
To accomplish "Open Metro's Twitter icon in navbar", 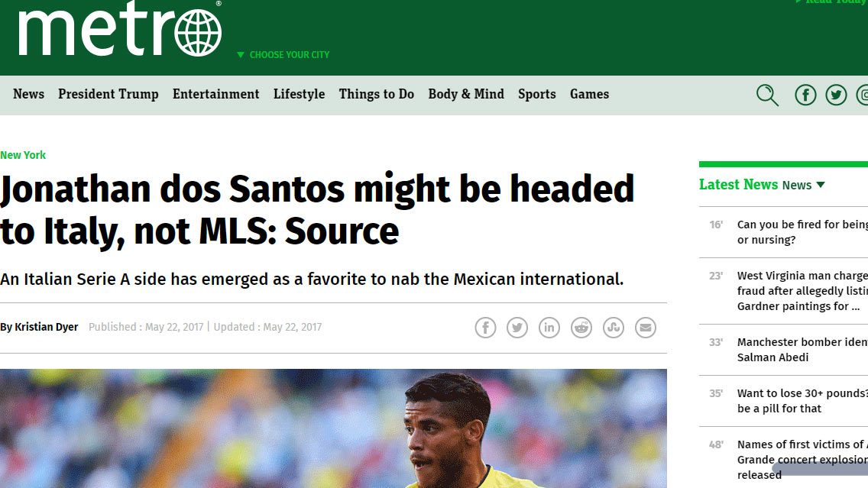I will (836, 95).
